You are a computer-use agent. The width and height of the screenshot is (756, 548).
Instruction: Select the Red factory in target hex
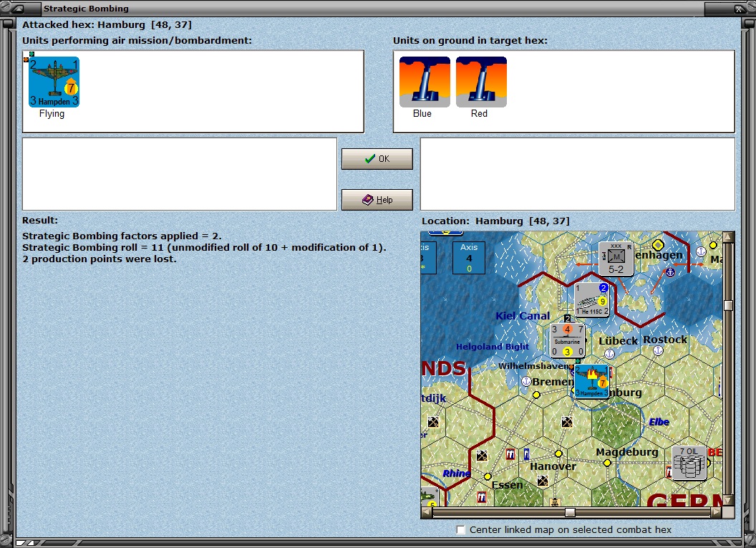481,82
